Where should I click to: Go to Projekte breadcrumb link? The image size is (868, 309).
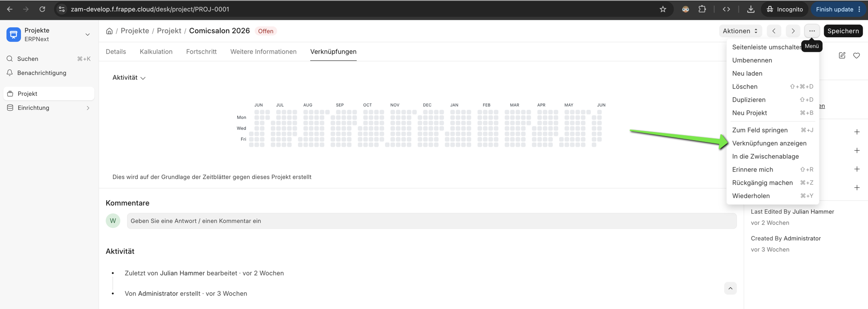click(135, 31)
